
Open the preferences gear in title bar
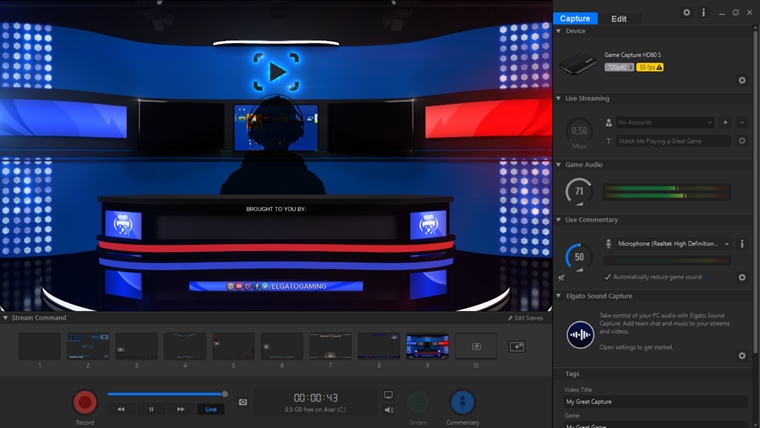pos(686,13)
